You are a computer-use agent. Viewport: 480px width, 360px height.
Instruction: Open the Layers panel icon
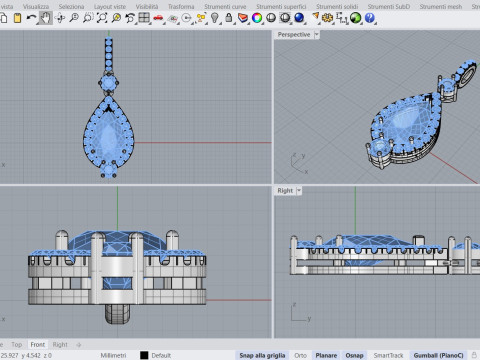(243, 18)
